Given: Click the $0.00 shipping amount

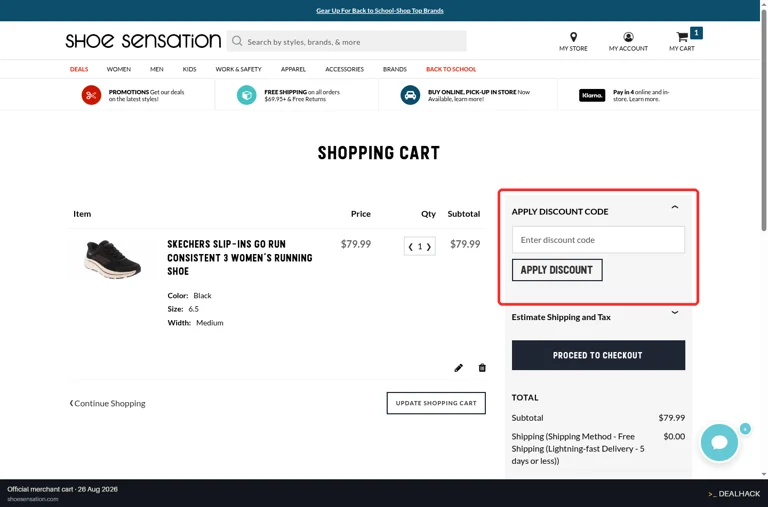Looking at the screenshot, I should click(x=674, y=436).
